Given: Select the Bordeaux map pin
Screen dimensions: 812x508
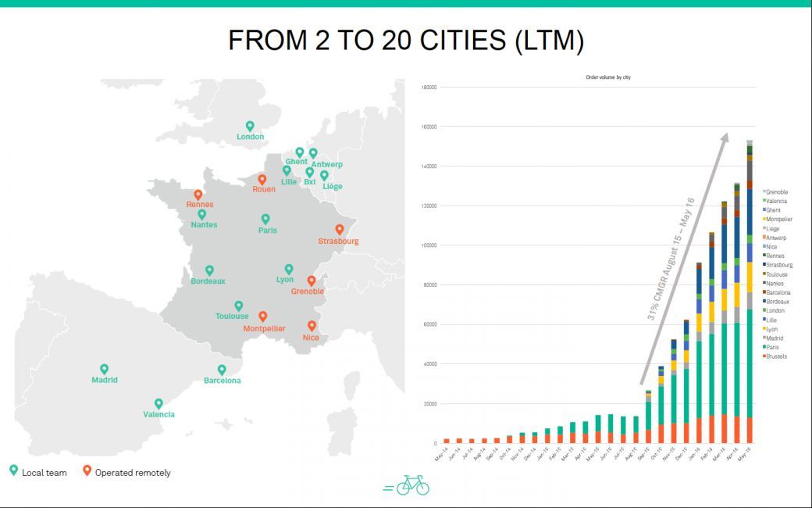Looking at the screenshot, I should coord(209,270).
